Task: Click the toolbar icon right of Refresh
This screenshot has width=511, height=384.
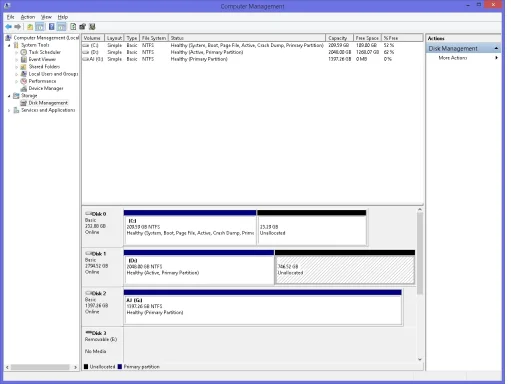Action: (x=82, y=27)
